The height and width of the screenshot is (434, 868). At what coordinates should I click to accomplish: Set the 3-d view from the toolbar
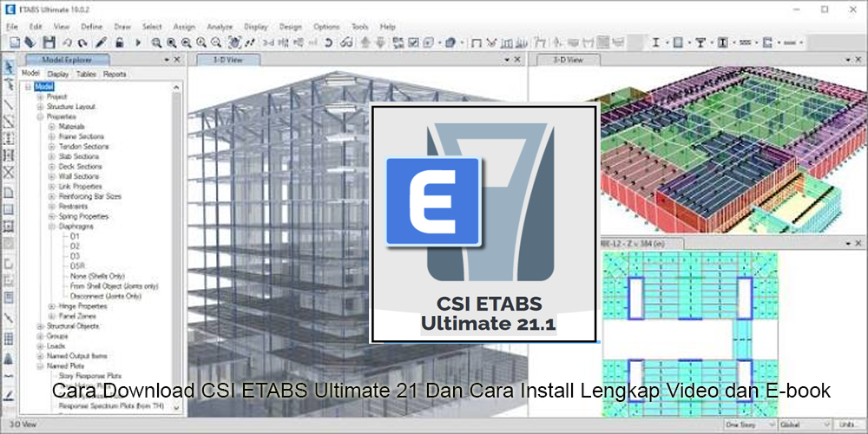[268, 43]
